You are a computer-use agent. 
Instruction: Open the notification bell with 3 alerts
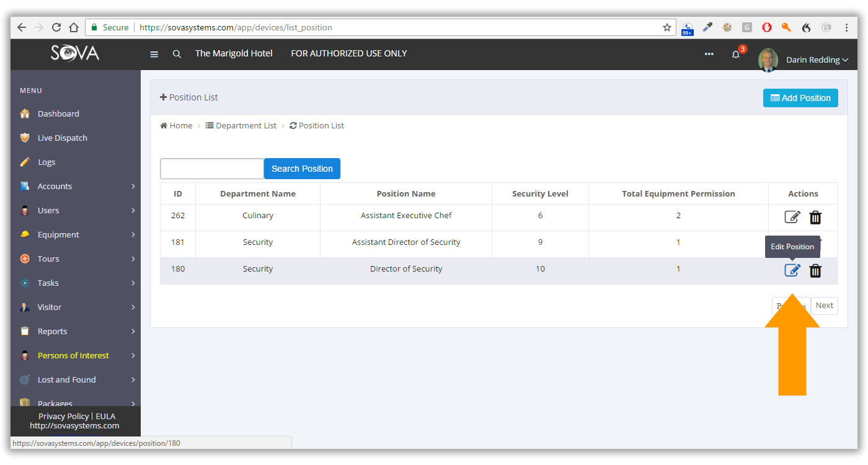(736, 54)
